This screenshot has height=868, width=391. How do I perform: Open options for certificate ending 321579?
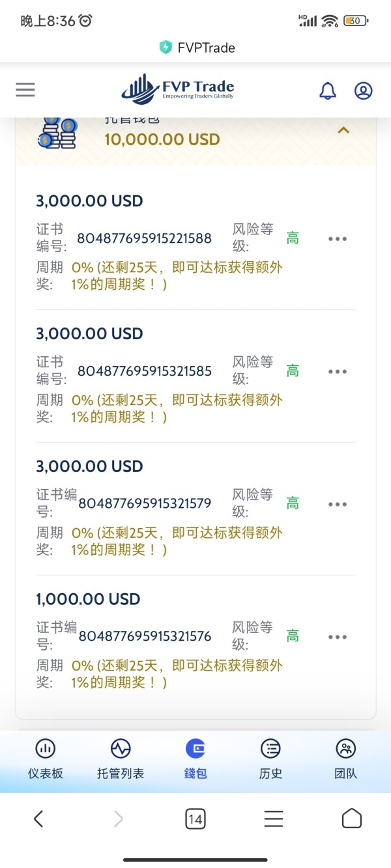(338, 505)
